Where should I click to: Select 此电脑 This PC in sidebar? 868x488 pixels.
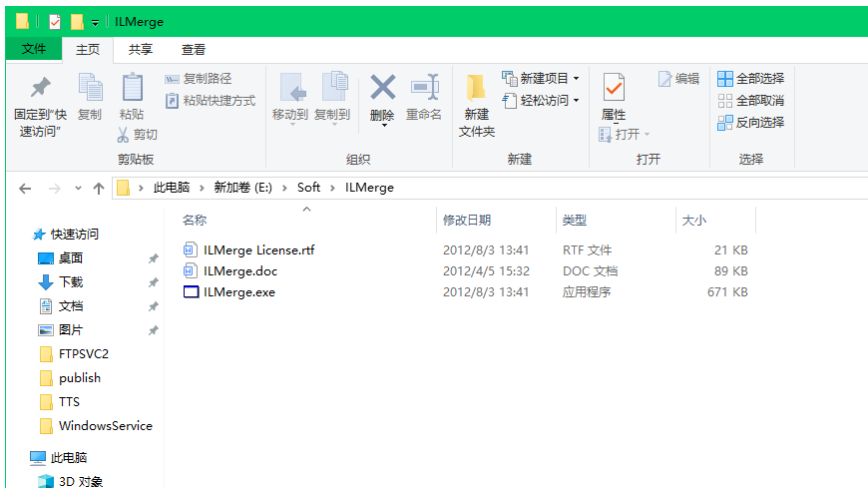69,458
